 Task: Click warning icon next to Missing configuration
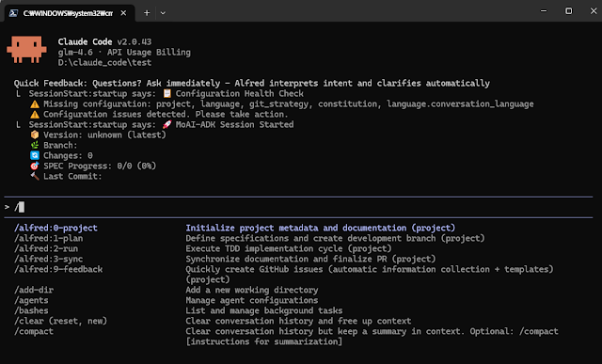[35, 104]
